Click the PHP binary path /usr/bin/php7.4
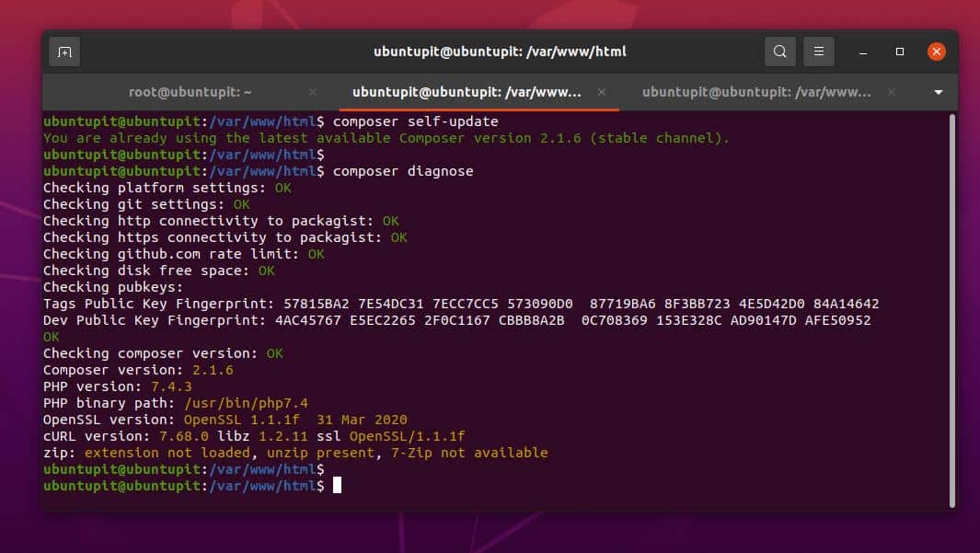 tap(247, 403)
